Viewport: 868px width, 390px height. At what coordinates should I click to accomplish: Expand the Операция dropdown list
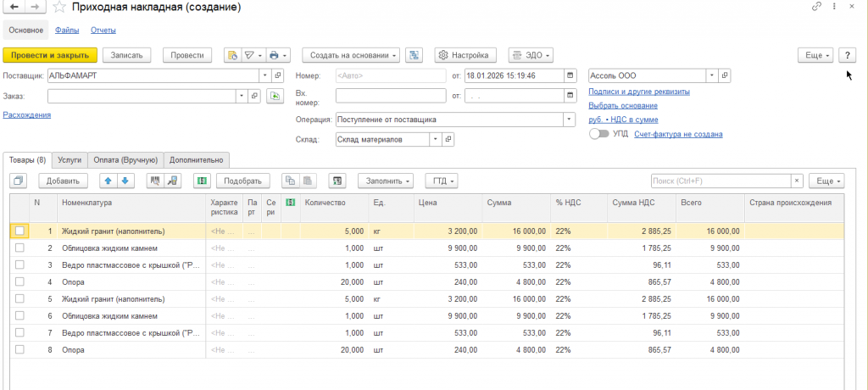click(x=570, y=120)
